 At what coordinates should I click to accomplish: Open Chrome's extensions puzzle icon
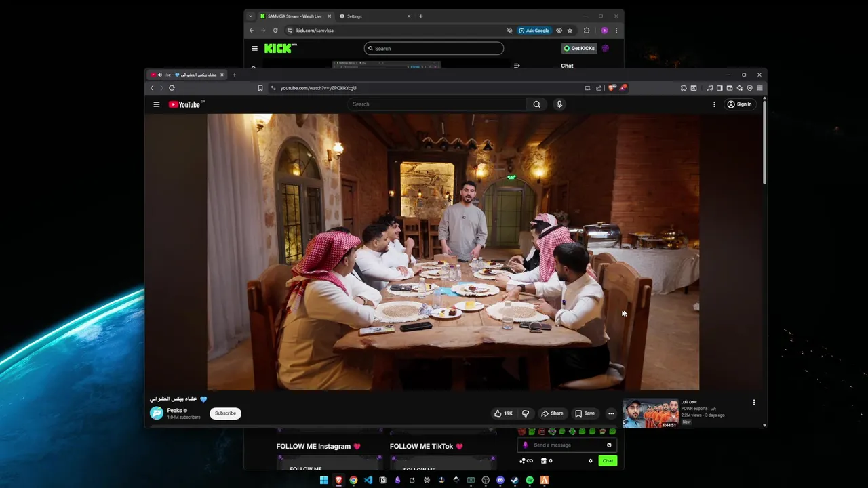pos(587,30)
